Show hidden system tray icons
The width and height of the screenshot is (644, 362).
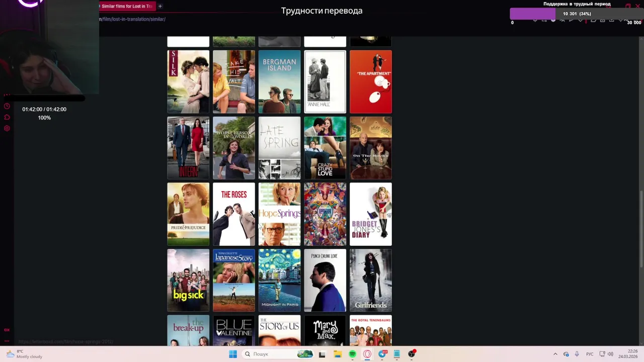click(555, 354)
